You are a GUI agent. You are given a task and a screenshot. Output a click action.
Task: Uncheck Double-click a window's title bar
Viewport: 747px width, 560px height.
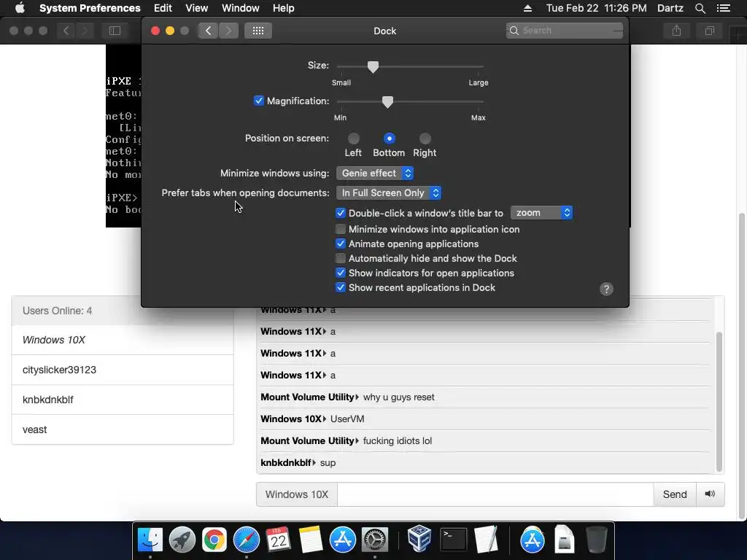[341, 213]
